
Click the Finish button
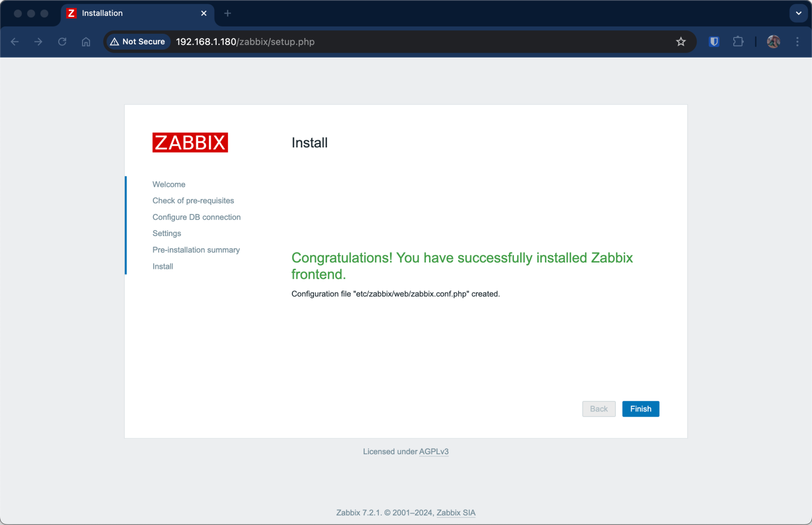(640, 409)
